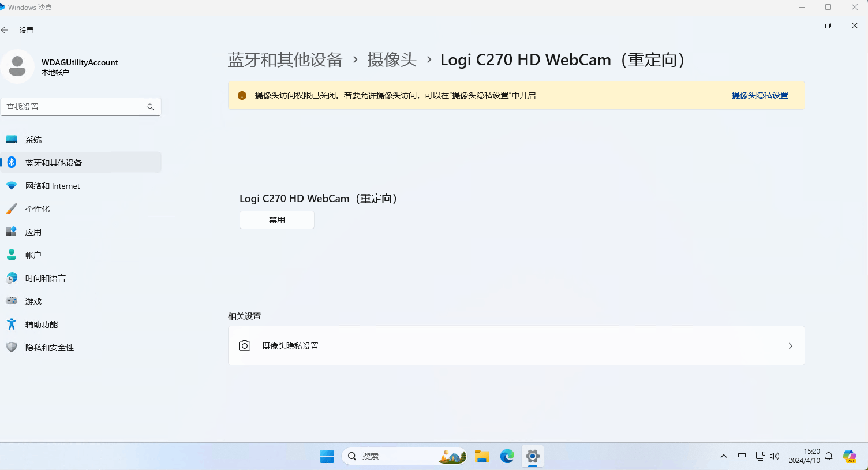Click the Windows Start button
The image size is (868, 470).
tap(327, 456)
